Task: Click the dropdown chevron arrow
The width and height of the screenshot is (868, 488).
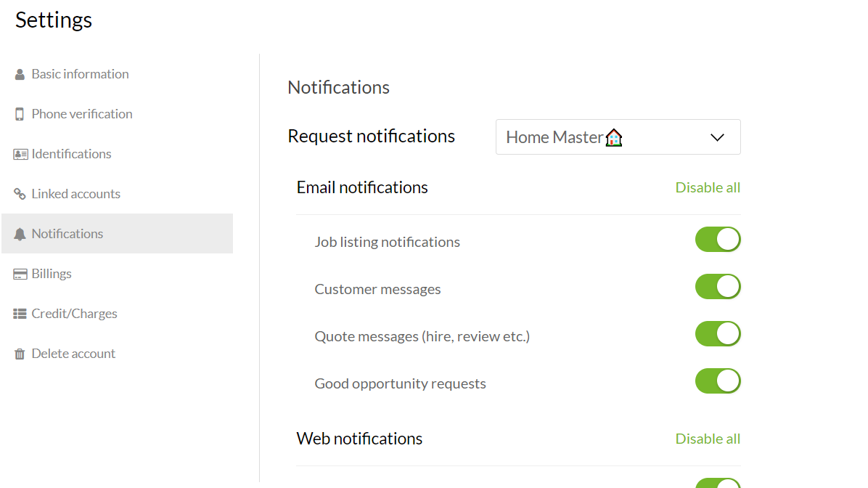Action: click(x=717, y=137)
